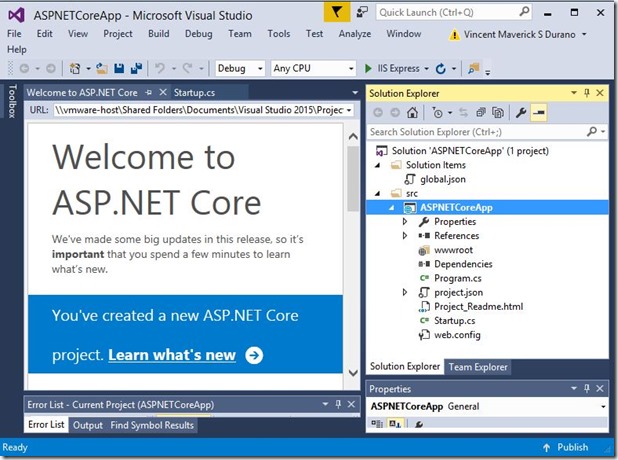
Task: Switch to the Team Explorer tab
Action: pos(477,367)
